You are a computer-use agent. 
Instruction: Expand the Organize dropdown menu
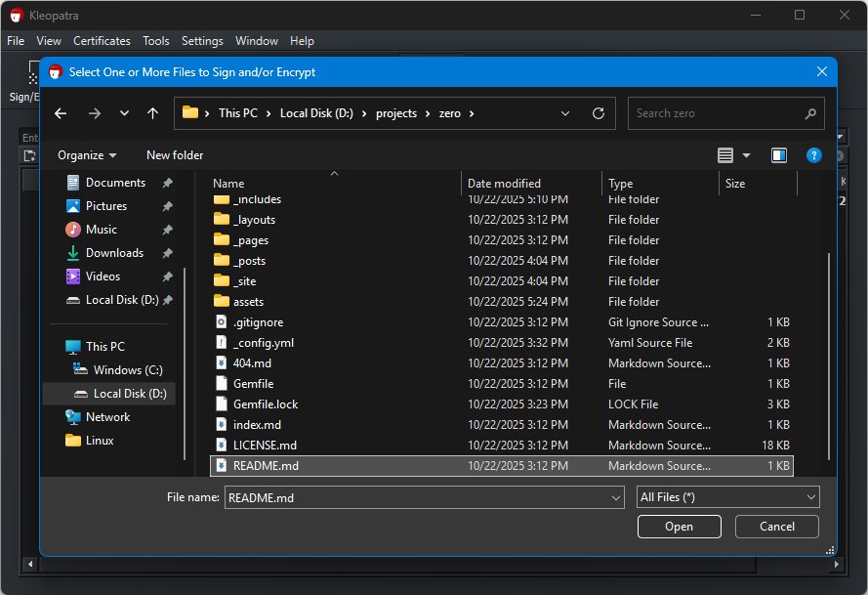point(87,155)
